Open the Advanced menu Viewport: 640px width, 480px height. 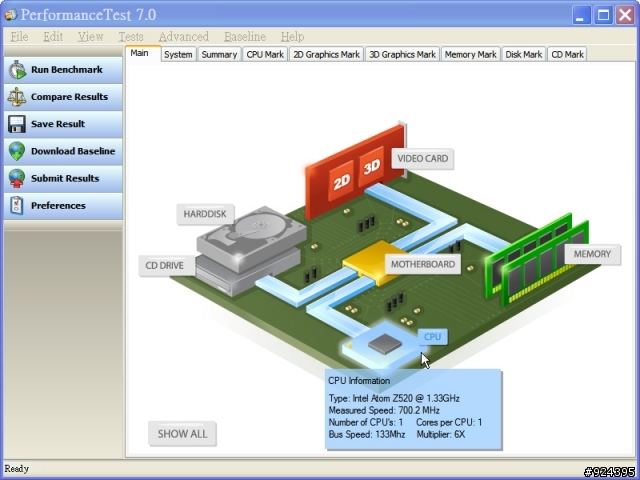[184, 36]
